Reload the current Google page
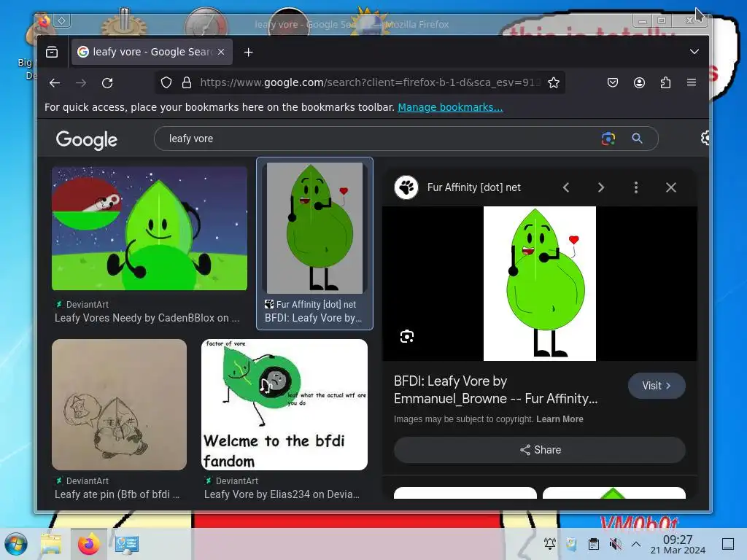Viewport: 747px width, 560px height. pyautogui.click(x=107, y=83)
